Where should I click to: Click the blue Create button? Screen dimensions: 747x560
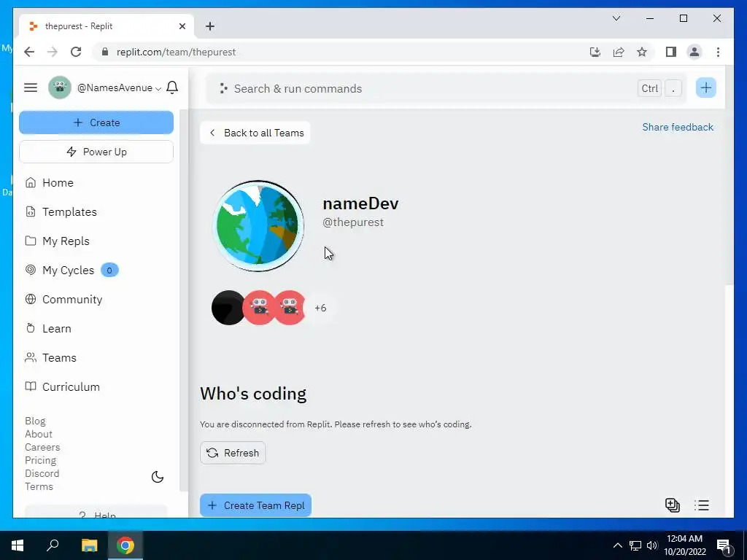(x=96, y=122)
